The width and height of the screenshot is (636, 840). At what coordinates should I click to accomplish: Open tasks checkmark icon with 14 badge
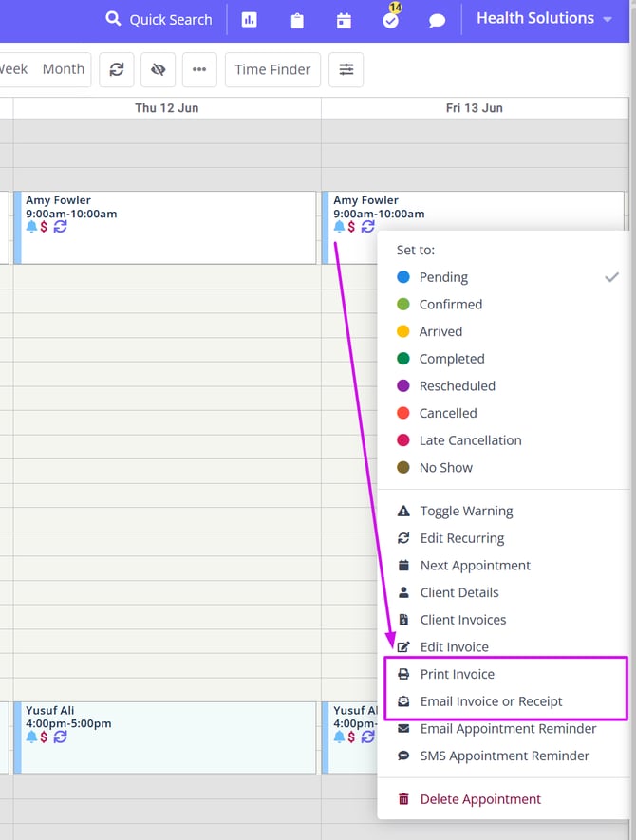click(390, 20)
